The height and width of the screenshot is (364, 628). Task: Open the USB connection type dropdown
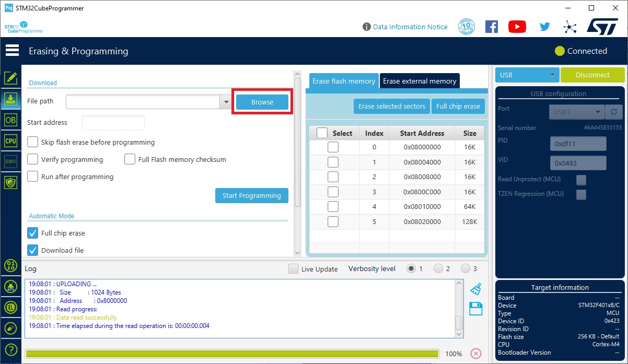click(527, 75)
